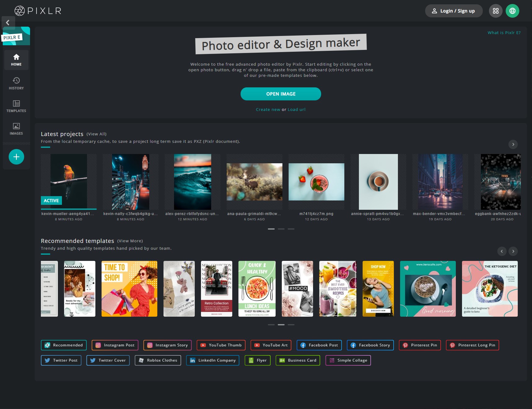
Task: Click the teal plus button to create new
Action: pos(16,157)
